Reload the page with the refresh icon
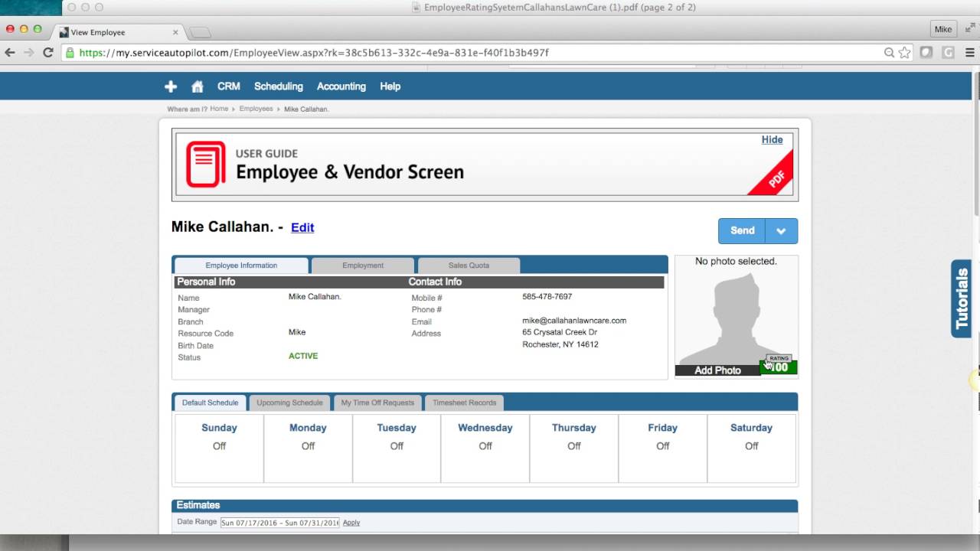The width and height of the screenshot is (980, 551). 48,53
